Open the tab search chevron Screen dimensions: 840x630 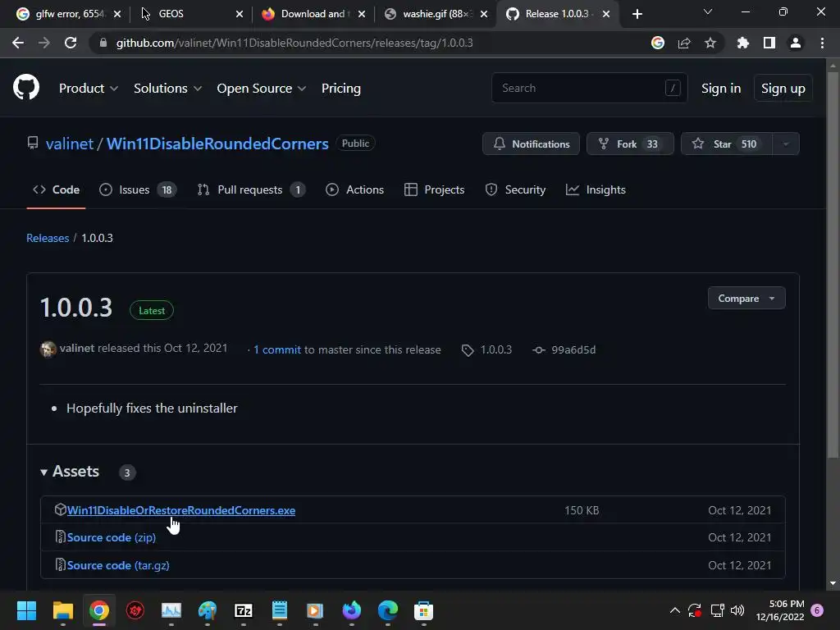tap(708, 11)
